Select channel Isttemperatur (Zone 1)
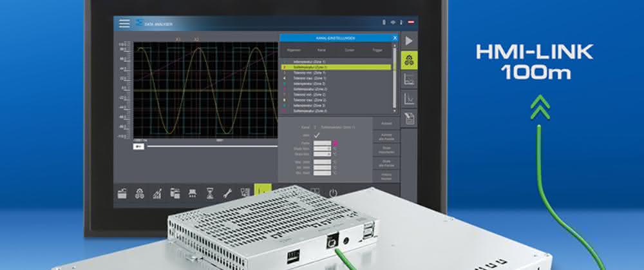The image size is (644, 270). (336, 61)
